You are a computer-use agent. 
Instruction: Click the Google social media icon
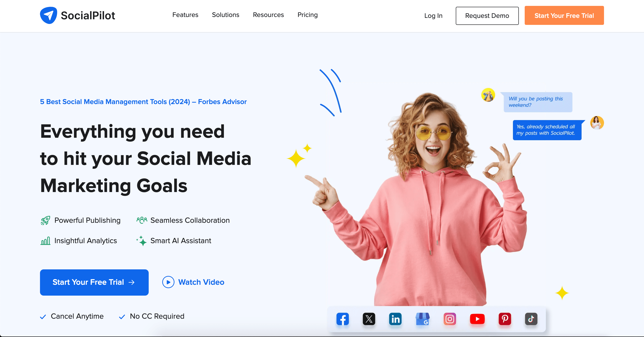coord(422,319)
